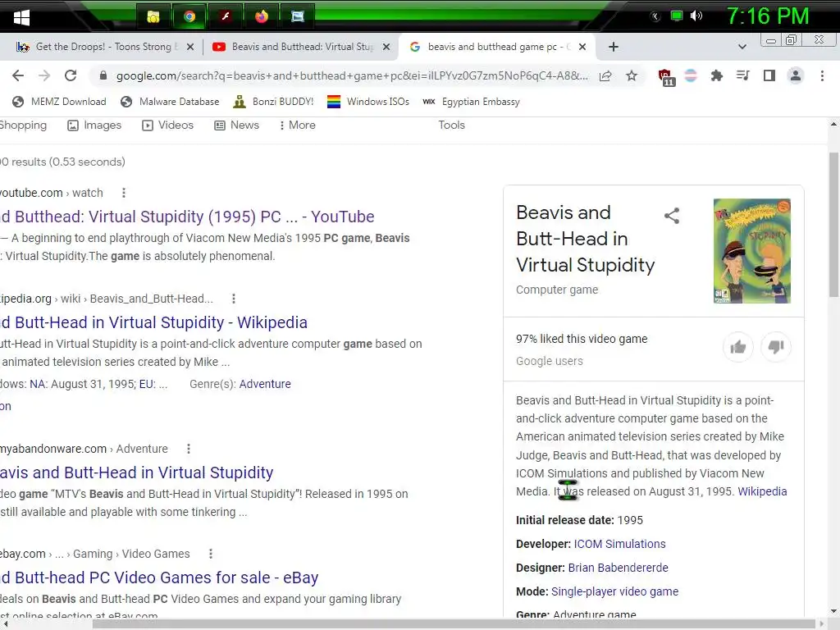Open the search Tools options
The height and width of the screenshot is (630, 840).
pyautogui.click(x=452, y=125)
